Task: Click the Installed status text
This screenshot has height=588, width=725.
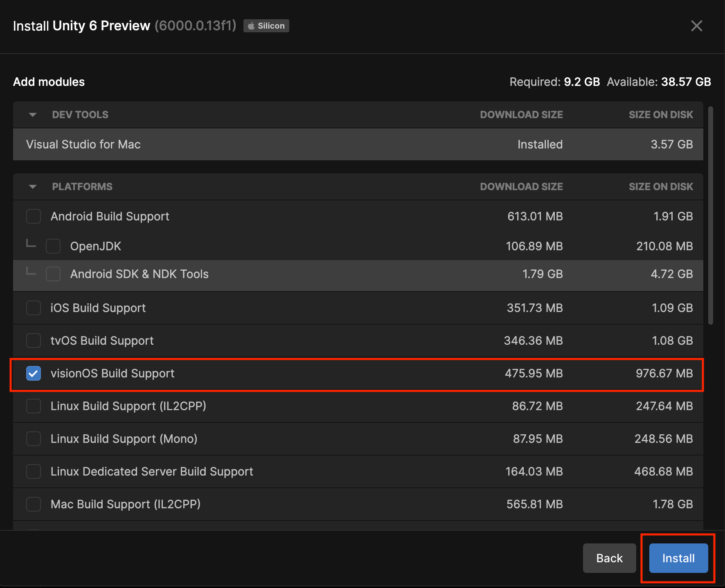Action: point(540,144)
